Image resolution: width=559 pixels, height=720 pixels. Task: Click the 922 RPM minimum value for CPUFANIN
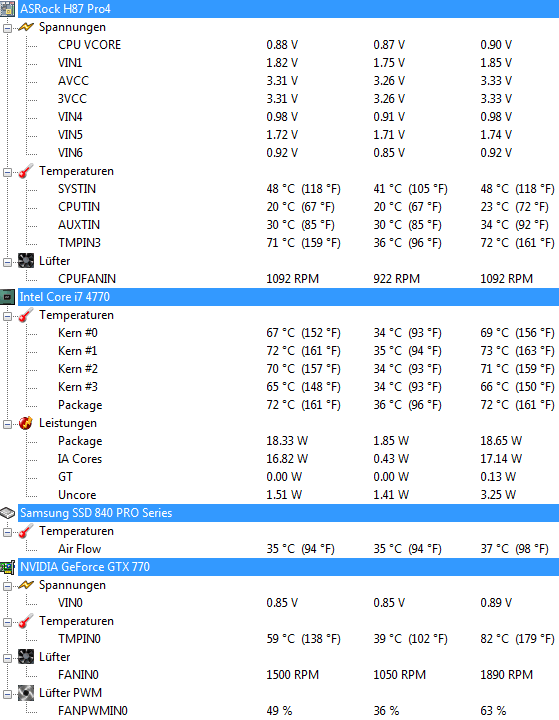pyautogui.click(x=396, y=279)
